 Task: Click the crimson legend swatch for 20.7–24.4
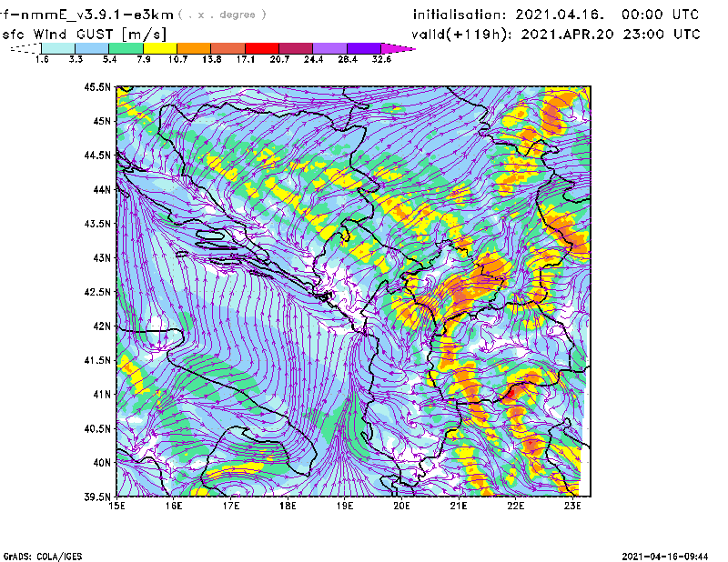[x=297, y=48]
